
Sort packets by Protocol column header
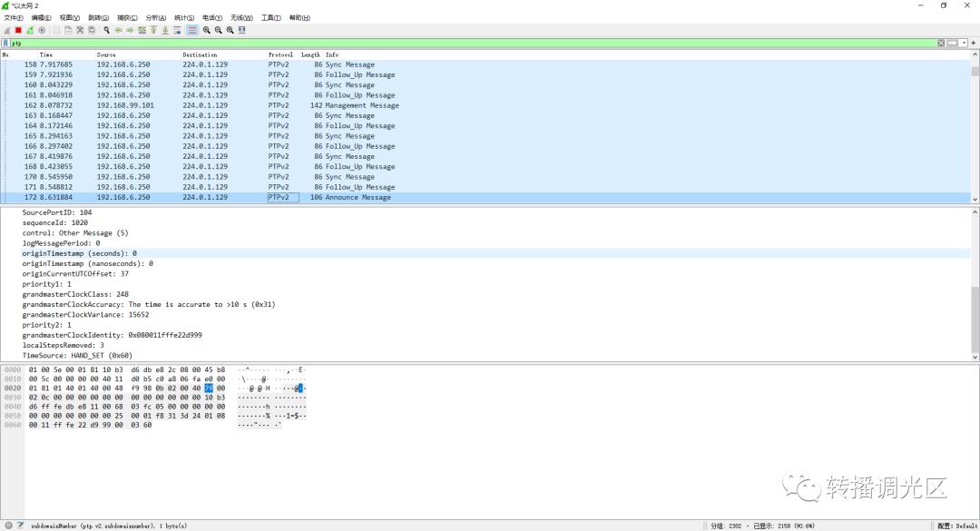[x=280, y=54]
